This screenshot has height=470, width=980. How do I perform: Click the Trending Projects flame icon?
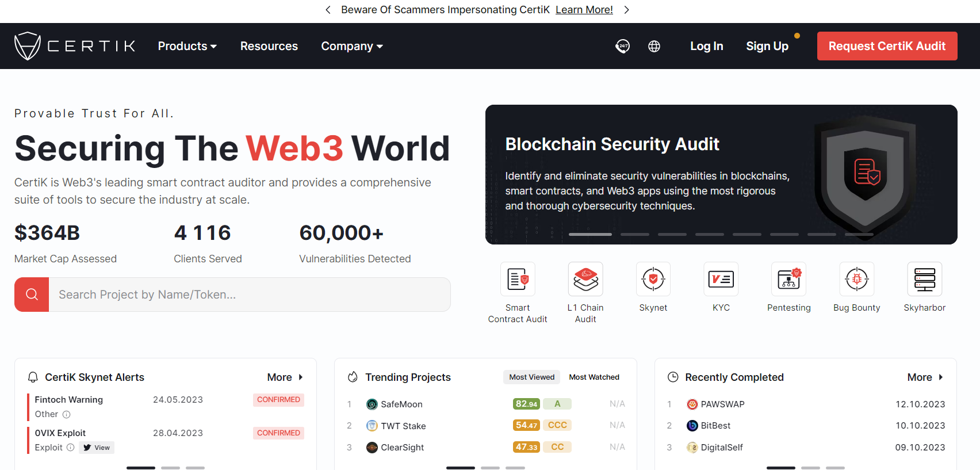click(353, 377)
